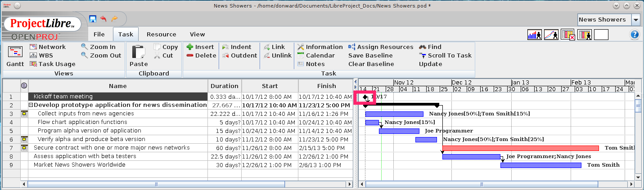The width and height of the screenshot is (644, 190).
Task: Open the View ribbon tab
Action: (x=197, y=34)
